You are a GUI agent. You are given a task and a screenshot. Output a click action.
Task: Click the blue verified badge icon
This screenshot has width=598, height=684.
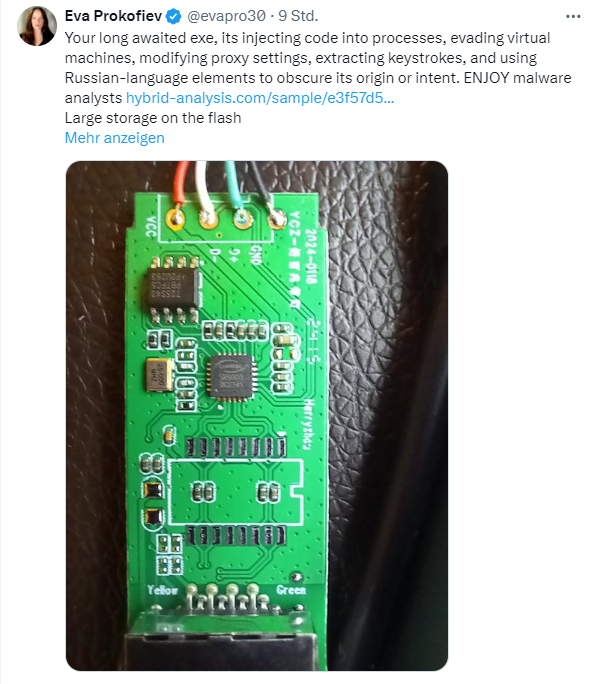173,17
